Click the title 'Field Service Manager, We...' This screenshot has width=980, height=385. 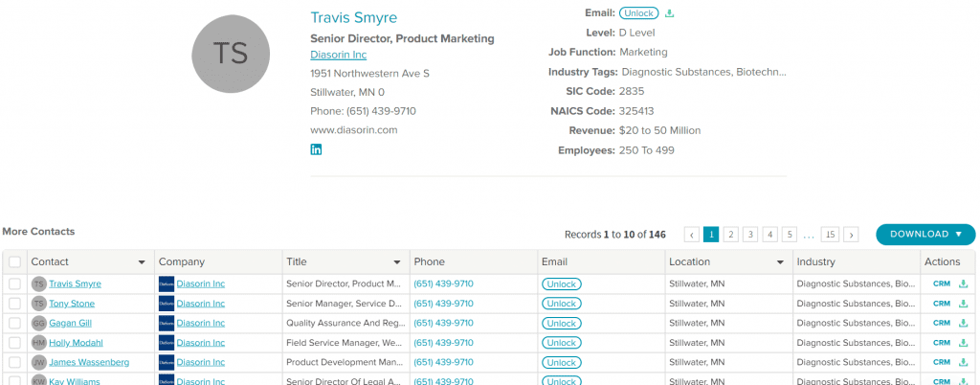[x=343, y=343]
